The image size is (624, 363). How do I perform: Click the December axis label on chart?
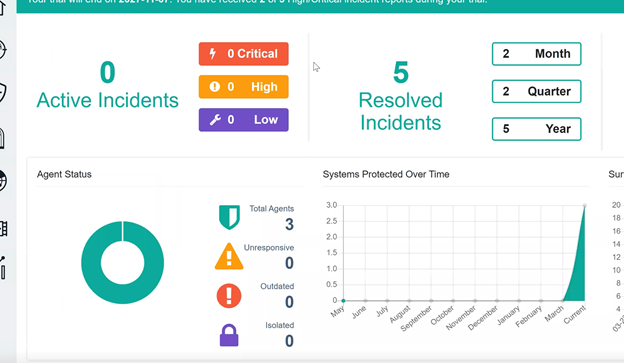[483, 318]
